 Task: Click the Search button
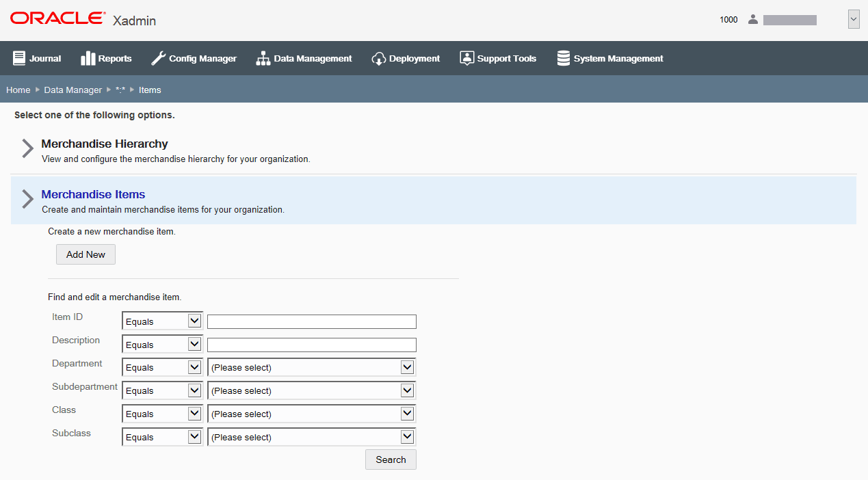[391, 459]
